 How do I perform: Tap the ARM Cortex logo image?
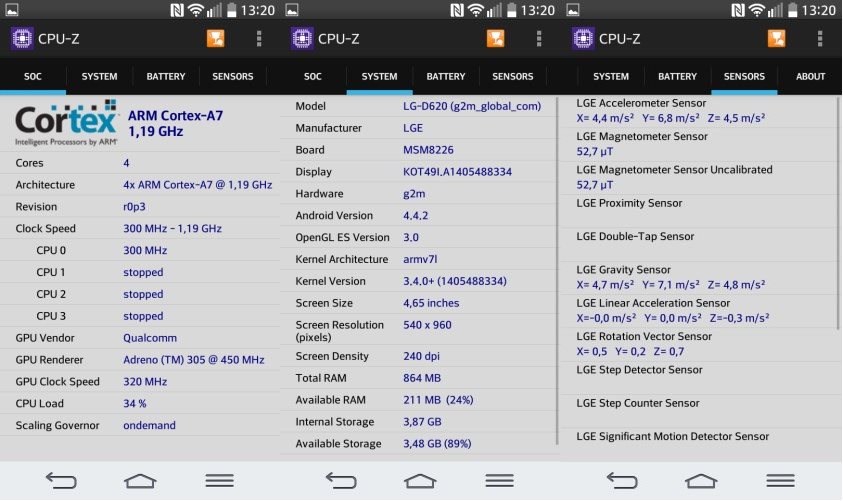pos(66,124)
